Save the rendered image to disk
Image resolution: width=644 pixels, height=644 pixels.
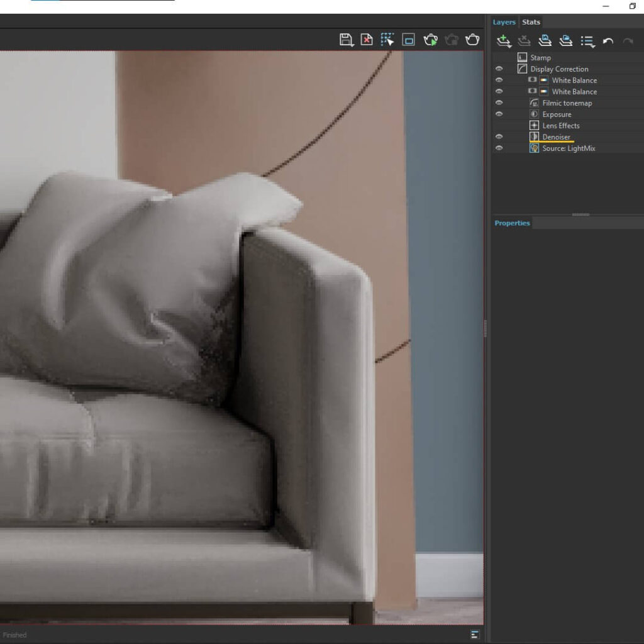(345, 39)
